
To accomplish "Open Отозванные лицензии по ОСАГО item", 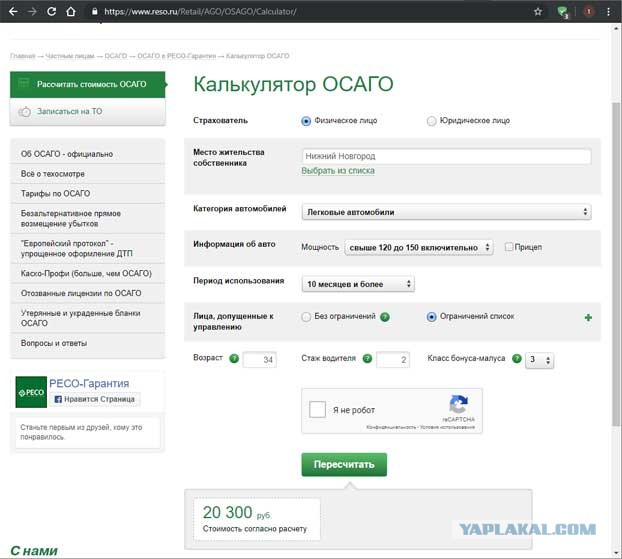I will point(88,293).
